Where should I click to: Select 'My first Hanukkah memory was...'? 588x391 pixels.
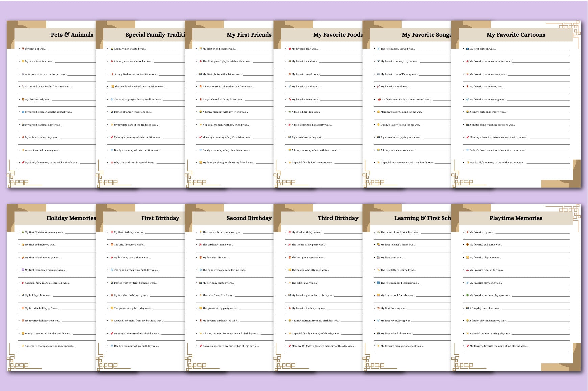[x=45, y=270]
